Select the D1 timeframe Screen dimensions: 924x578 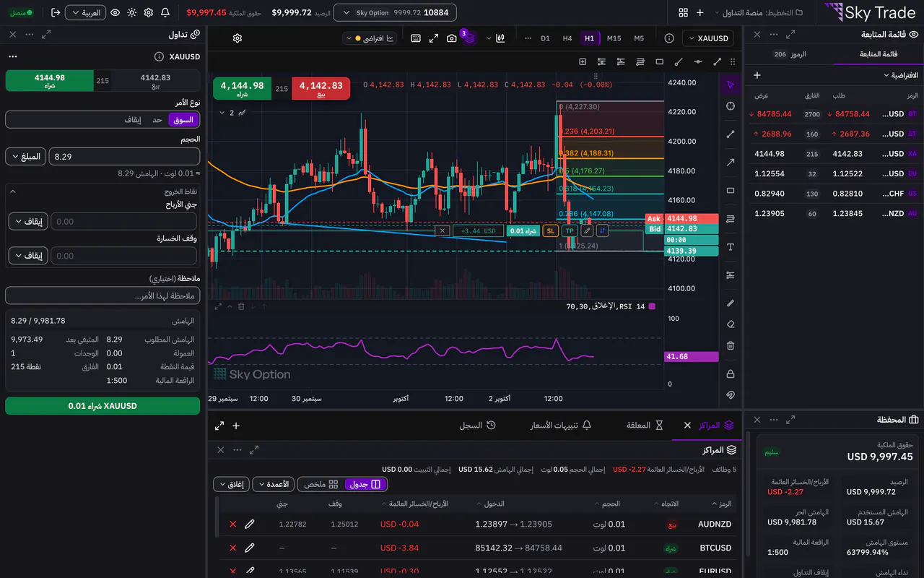(x=545, y=38)
